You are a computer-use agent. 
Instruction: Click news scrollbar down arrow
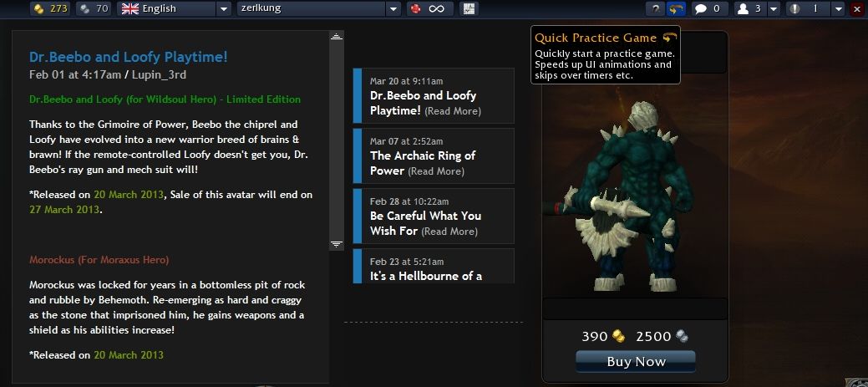tap(336, 243)
